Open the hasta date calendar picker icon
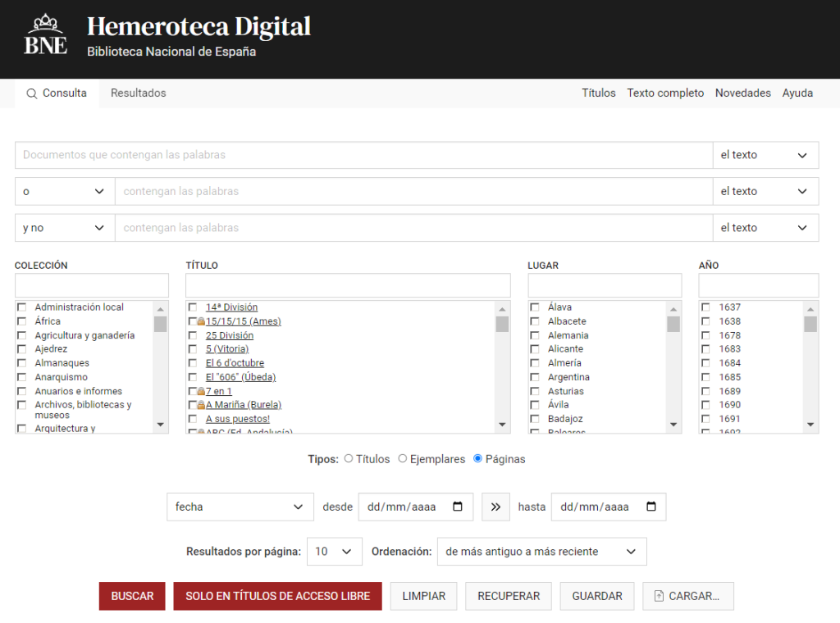Screen dimensions: 840x623 (651, 507)
